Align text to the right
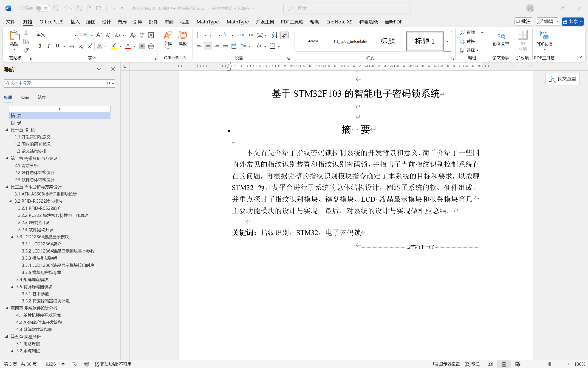 click(217, 46)
